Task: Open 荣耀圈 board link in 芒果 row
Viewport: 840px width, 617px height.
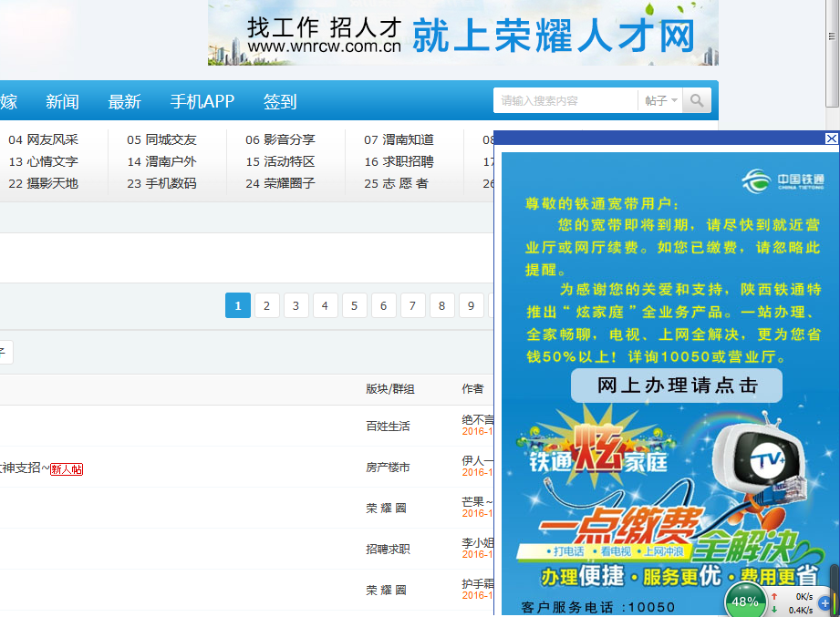Action: (x=386, y=509)
